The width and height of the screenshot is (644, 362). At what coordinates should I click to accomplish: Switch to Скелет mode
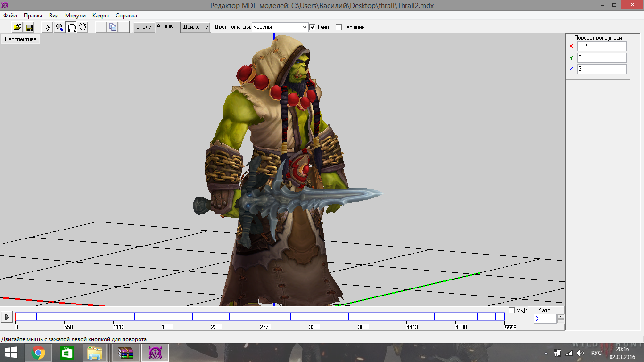click(x=145, y=27)
